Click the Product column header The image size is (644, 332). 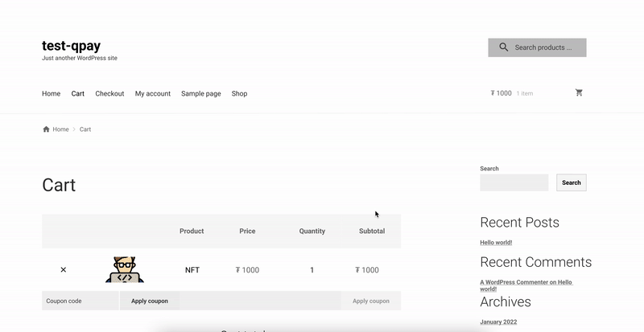192,231
